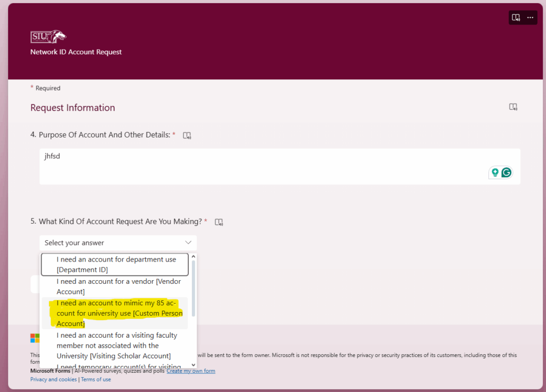This screenshot has width=546, height=392.
Task: Click Immersive Reader icon next to question 4
Action: pyautogui.click(x=187, y=136)
